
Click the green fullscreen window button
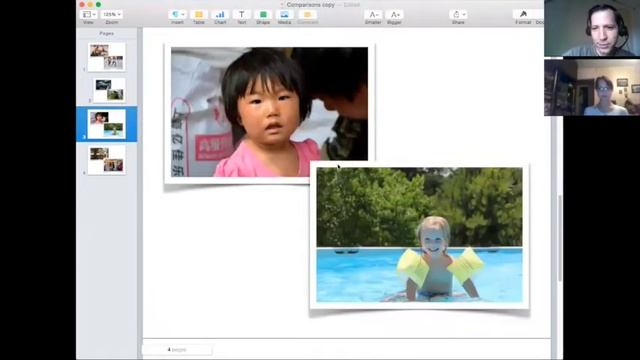pyautogui.click(x=98, y=4)
